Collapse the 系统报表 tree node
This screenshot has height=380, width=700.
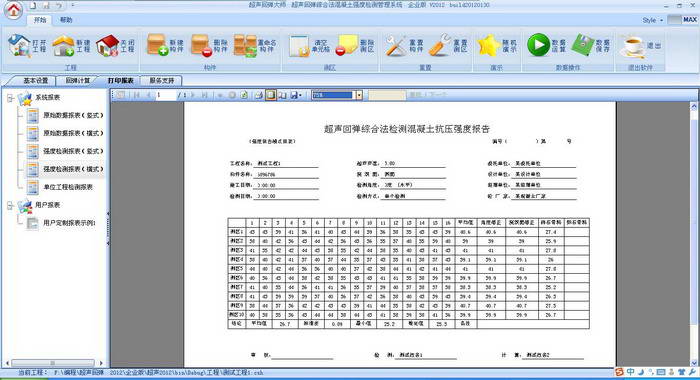[x=10, y=98]
